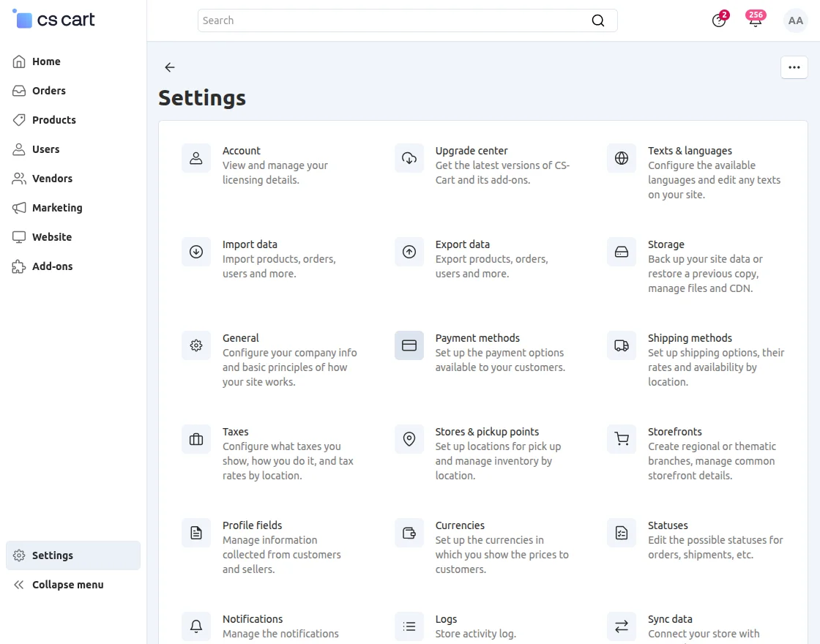
Task: Open the help icon with 2 badge
Action: 719,20
